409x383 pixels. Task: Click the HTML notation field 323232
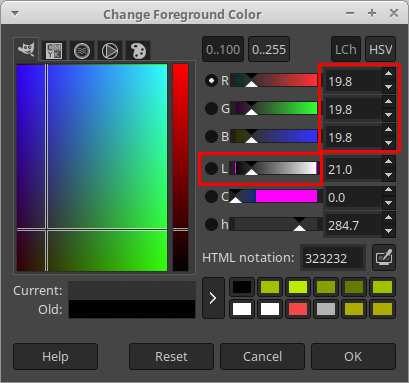tap(332, 258)
